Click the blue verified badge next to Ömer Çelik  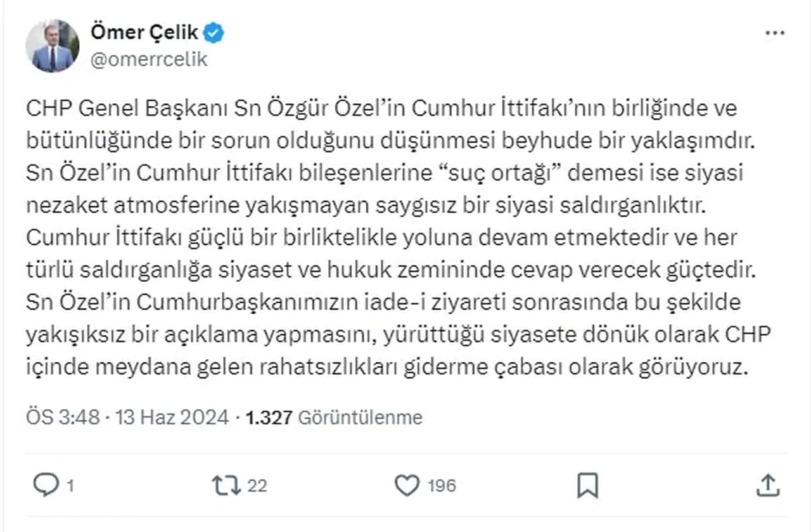point(213,32)
